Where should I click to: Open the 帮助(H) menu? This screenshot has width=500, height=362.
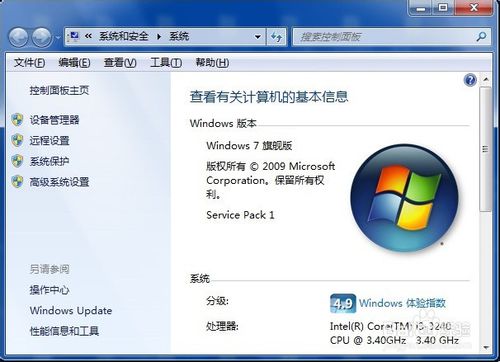[x=212, y=62]
